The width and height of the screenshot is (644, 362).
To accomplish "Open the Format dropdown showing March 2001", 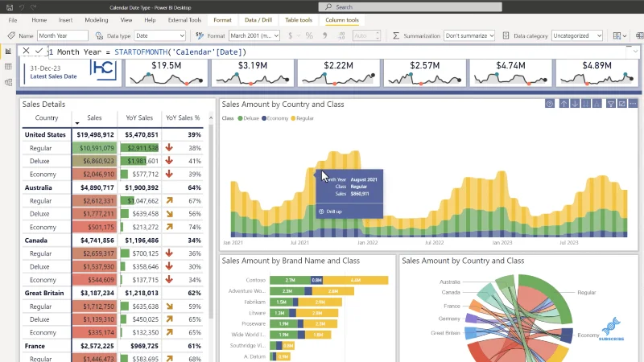I will click(254, 35).
